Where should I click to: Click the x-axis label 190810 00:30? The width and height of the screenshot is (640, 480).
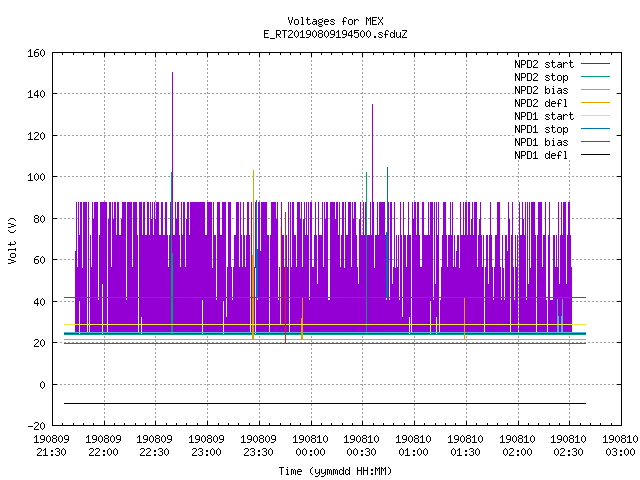tap(362, 446)
